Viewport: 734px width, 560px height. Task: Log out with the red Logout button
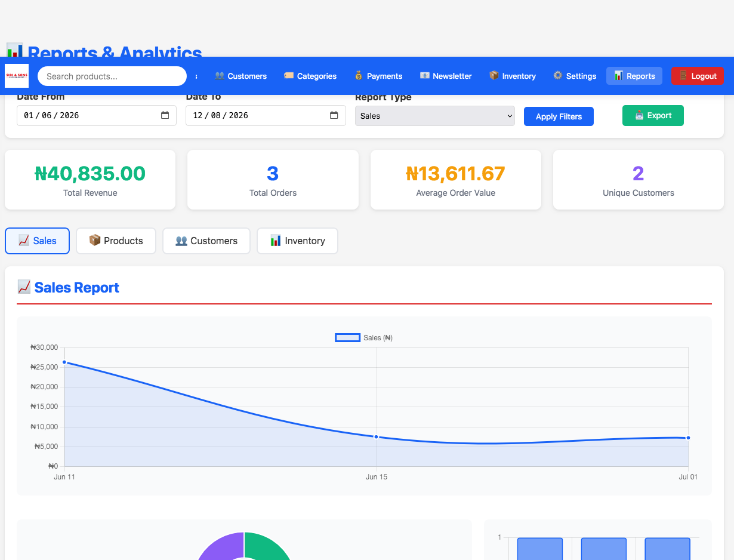click(x=698, y=76)
